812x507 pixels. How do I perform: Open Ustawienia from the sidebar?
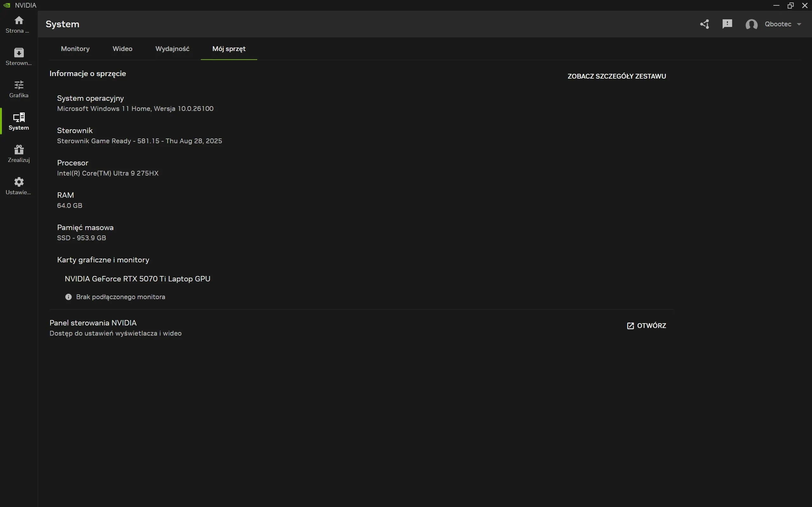(18, 185)
